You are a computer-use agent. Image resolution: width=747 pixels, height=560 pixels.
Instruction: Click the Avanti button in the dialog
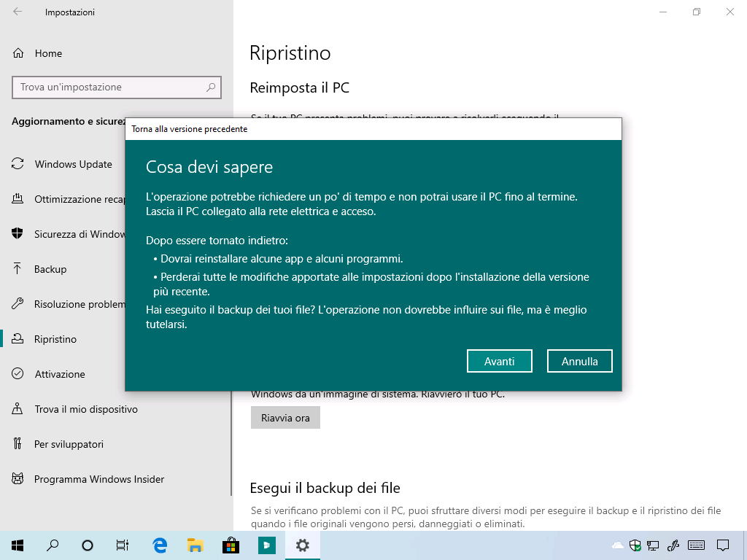click(x=499, y=361)
